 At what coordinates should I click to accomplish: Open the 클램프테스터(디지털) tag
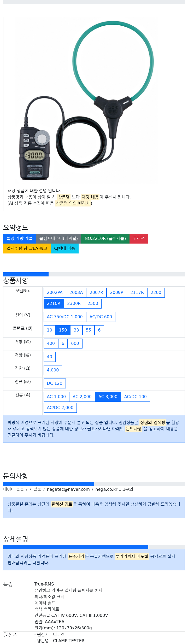pos(58,238)
